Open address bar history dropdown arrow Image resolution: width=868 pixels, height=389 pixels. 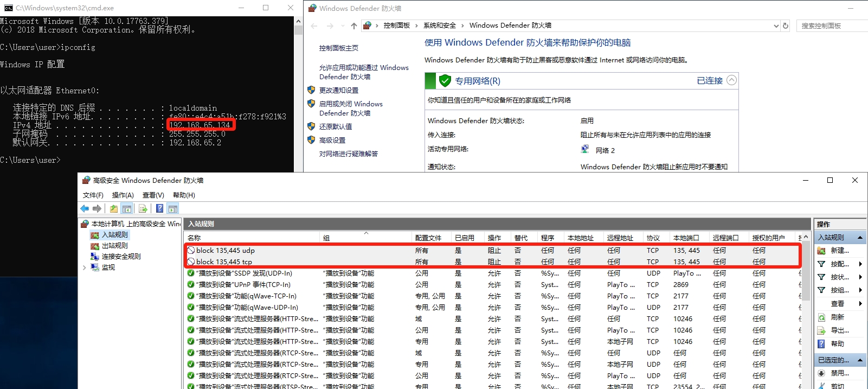click(776, 25)
